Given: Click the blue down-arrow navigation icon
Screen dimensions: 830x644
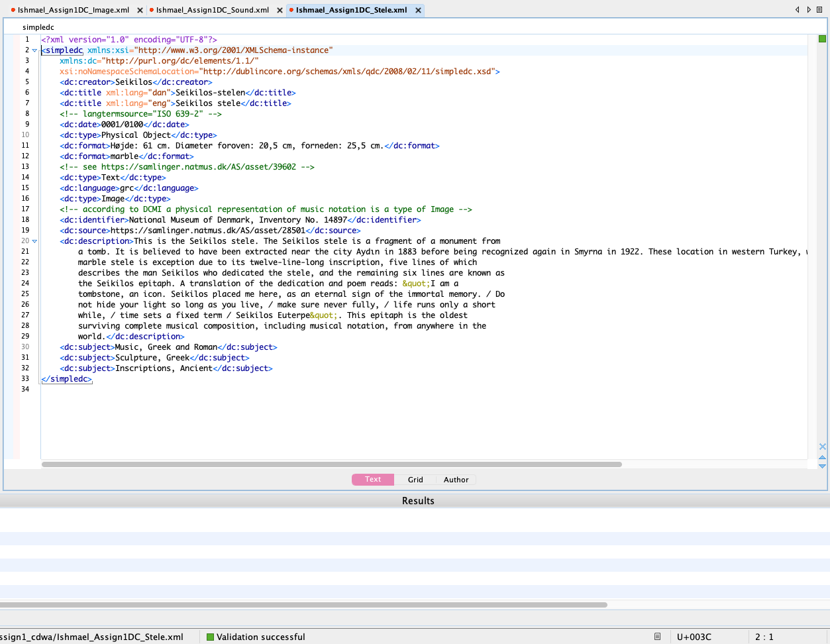Looking at the screenshot, I should [822, 466].
